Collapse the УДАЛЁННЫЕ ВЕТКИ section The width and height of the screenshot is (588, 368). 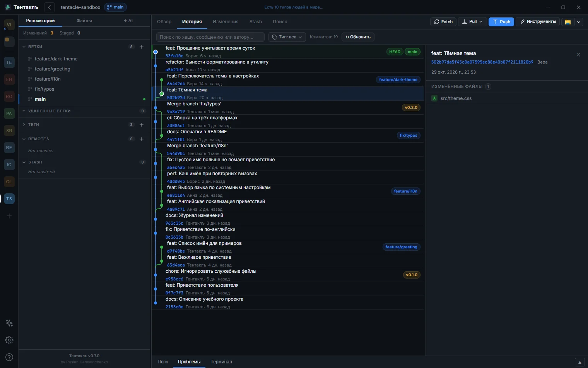24,111
